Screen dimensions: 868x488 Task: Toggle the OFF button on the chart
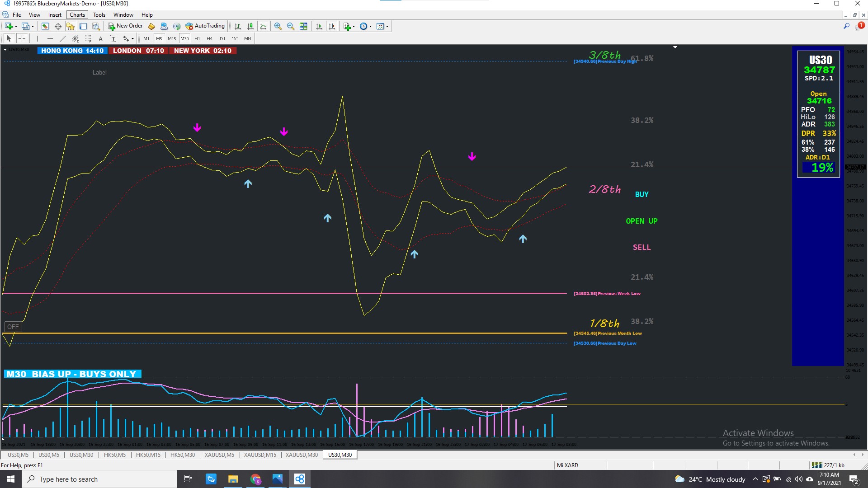(x=13, y=327)
